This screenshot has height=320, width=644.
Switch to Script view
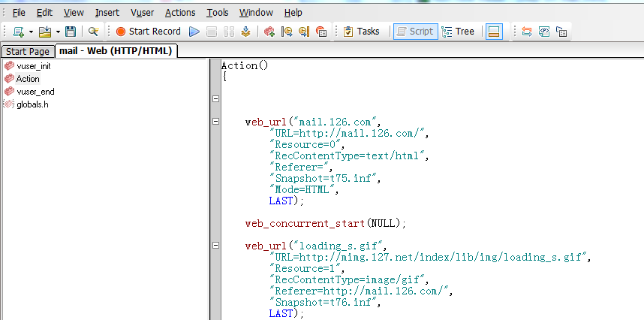pos(414,32)
